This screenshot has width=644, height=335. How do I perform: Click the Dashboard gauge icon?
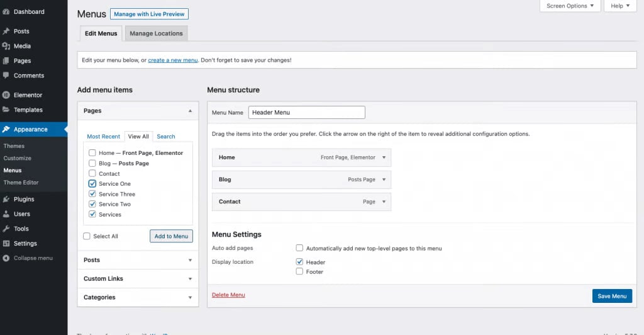[x=6, y=11]
